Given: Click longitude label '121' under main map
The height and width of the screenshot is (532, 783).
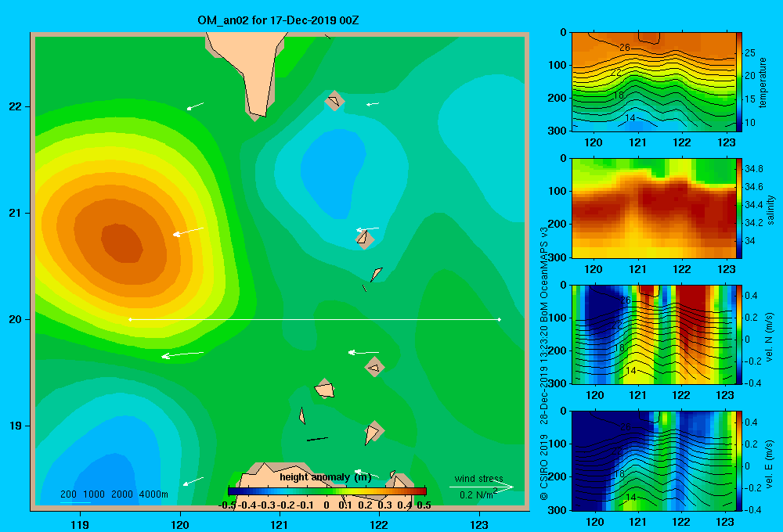Looking at the screenshot, I should click(x=280, y=524).
